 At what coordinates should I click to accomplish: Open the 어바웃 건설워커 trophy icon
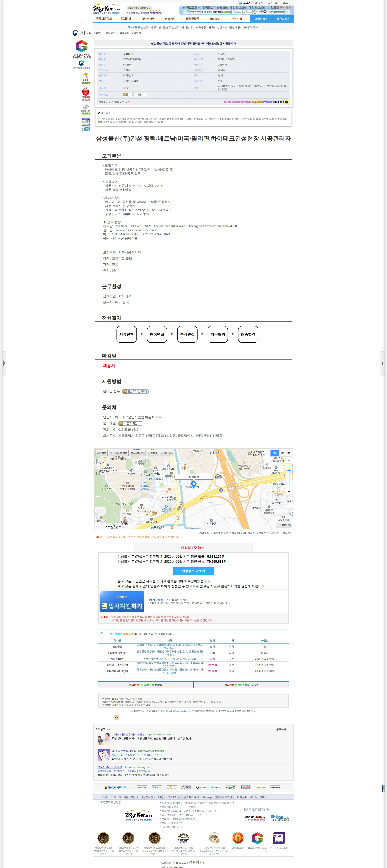pyautogui.click(x=86, y=79)
